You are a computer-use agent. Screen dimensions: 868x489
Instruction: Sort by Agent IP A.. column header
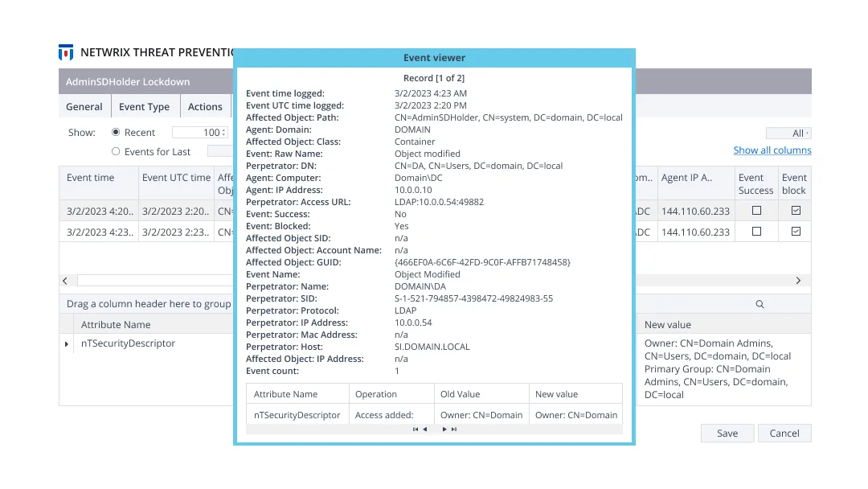695,183
